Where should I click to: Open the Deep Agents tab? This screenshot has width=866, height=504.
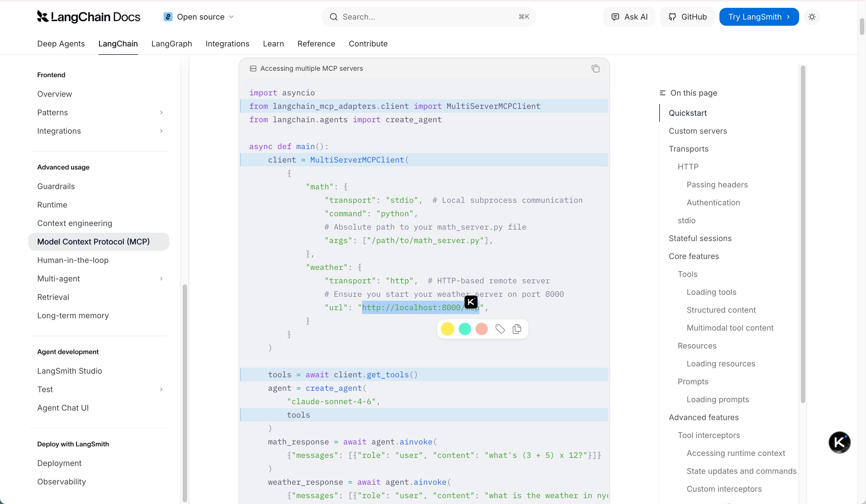(x=61, y=44)
